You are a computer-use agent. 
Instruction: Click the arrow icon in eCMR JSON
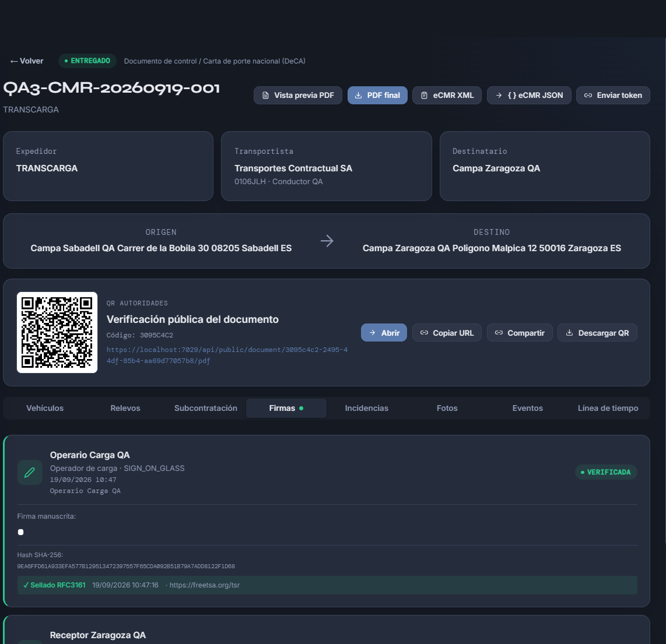499,96
